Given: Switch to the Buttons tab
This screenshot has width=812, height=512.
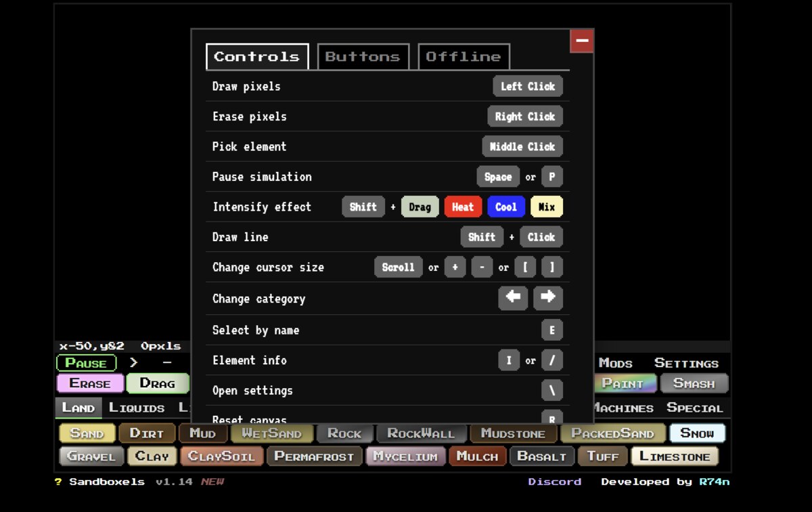Looking at the screenshot, I should [x=363, y=57].
